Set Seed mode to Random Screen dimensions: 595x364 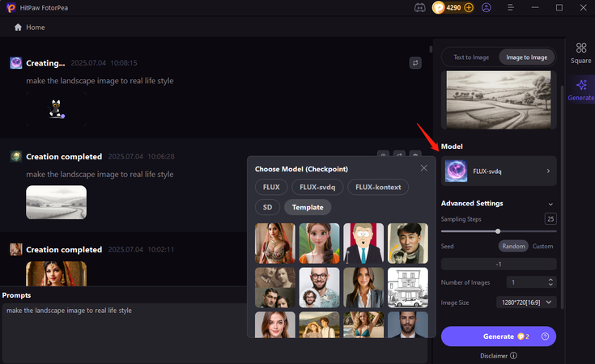[513, 246]
